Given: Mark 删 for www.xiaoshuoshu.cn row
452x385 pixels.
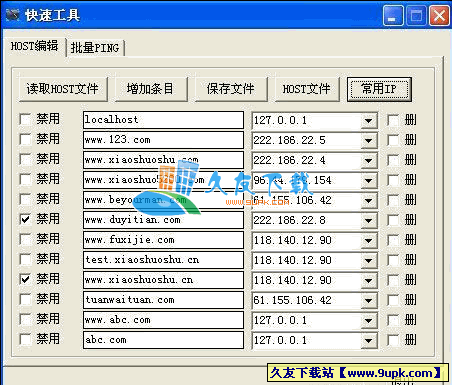Looking at the screenshot, I should (393, 280).
